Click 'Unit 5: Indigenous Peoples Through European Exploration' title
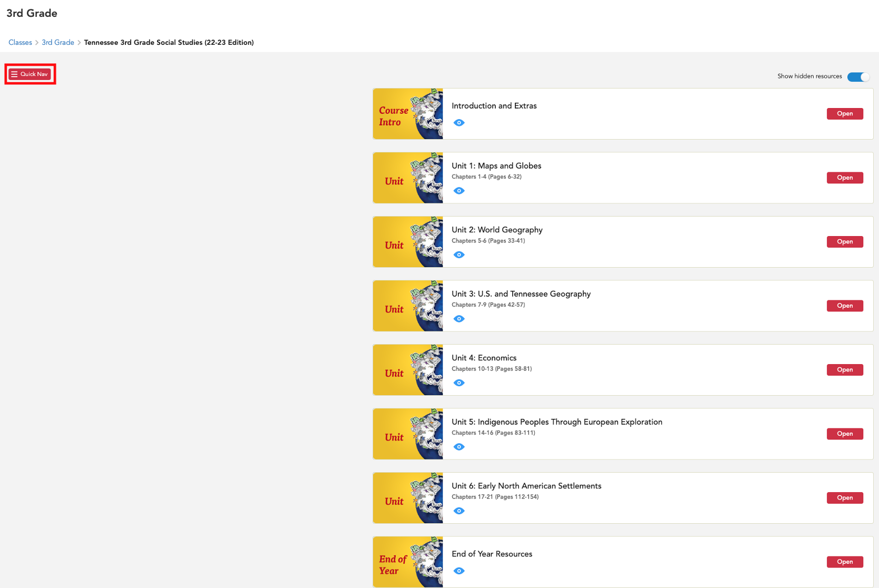 (557, 422)
